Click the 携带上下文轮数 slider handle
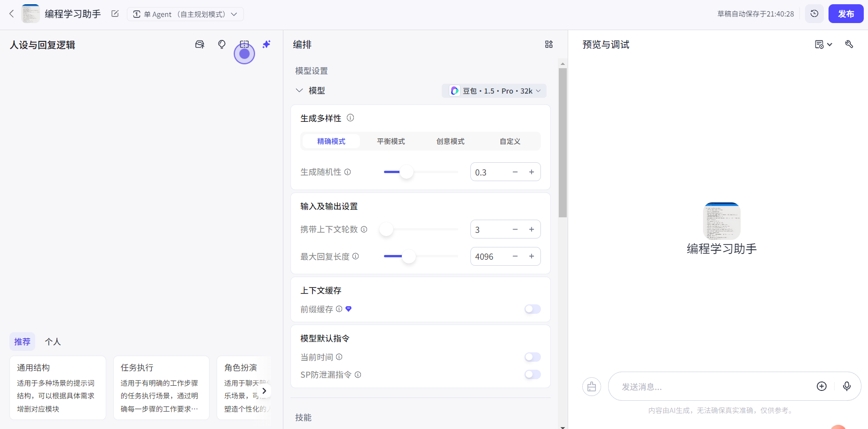 386,230
